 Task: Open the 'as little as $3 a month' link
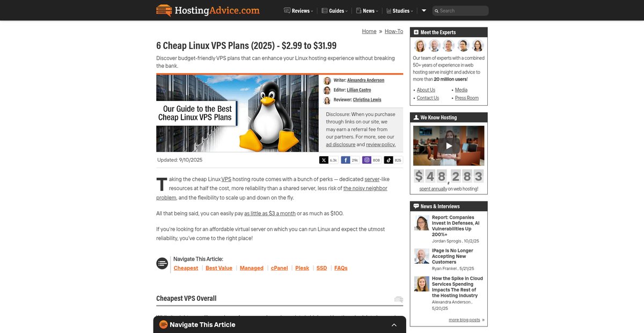(x=270, y=213)
